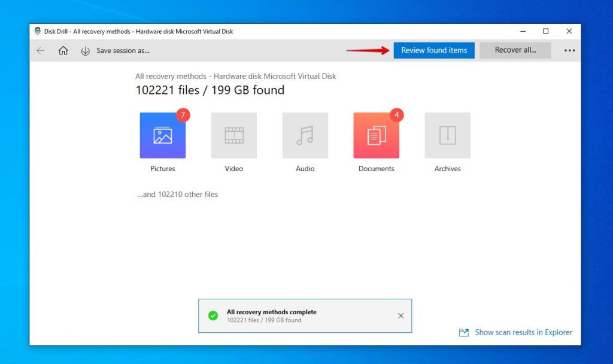Click the red 7 badge on Pictures

(x=183, y=115)
